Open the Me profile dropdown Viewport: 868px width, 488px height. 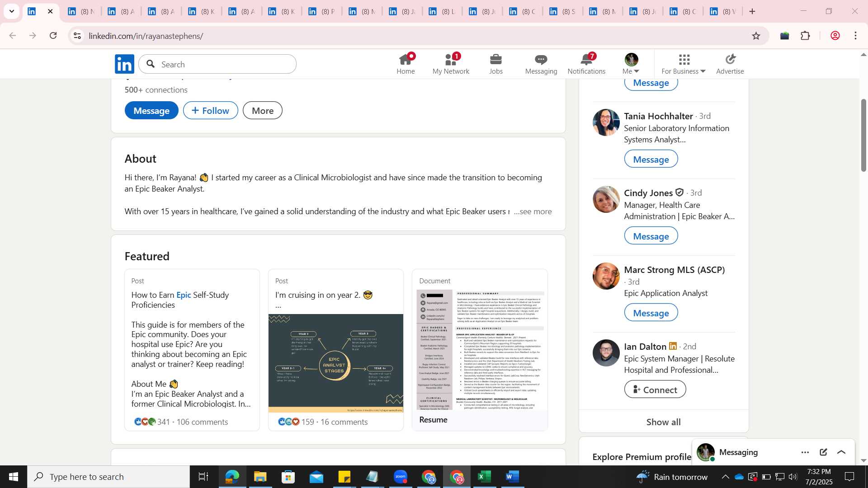point(631,64)
